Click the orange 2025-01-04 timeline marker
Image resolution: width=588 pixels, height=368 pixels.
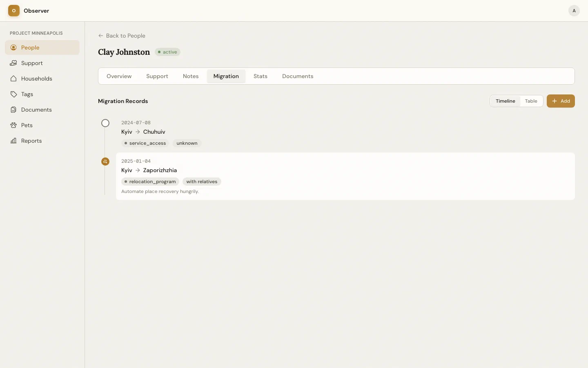[x=105, y=162]
